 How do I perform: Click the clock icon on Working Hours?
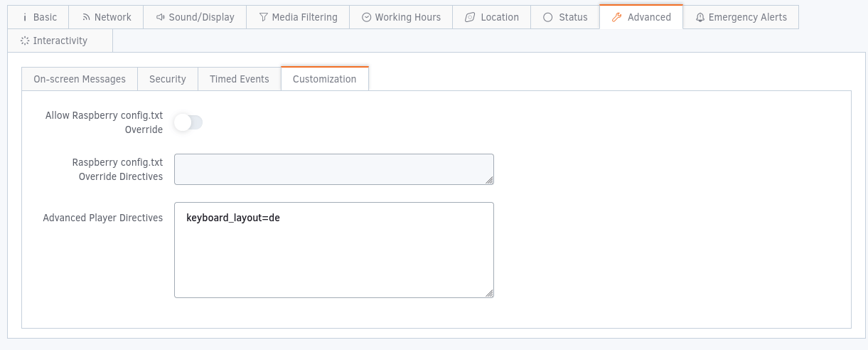pos(366,17)
